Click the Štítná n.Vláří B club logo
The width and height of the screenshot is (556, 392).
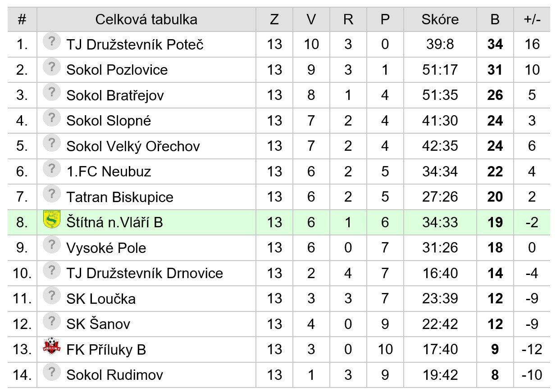pyautogui.click(x=51, y=219)
